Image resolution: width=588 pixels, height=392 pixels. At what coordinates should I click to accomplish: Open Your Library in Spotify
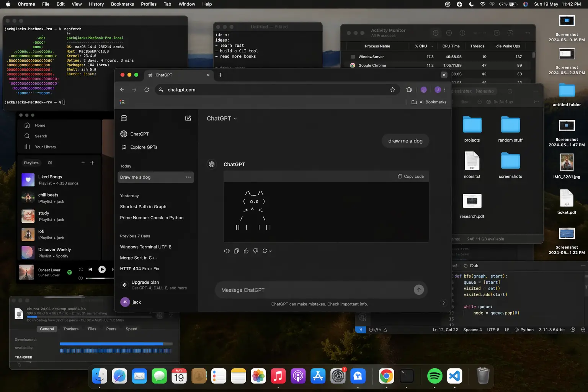(40, 147)
